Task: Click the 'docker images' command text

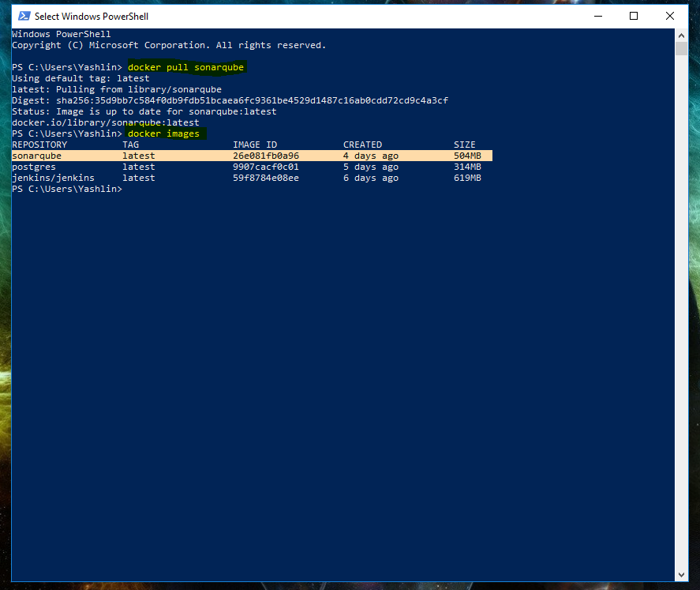Action: [x=163, y=134]
